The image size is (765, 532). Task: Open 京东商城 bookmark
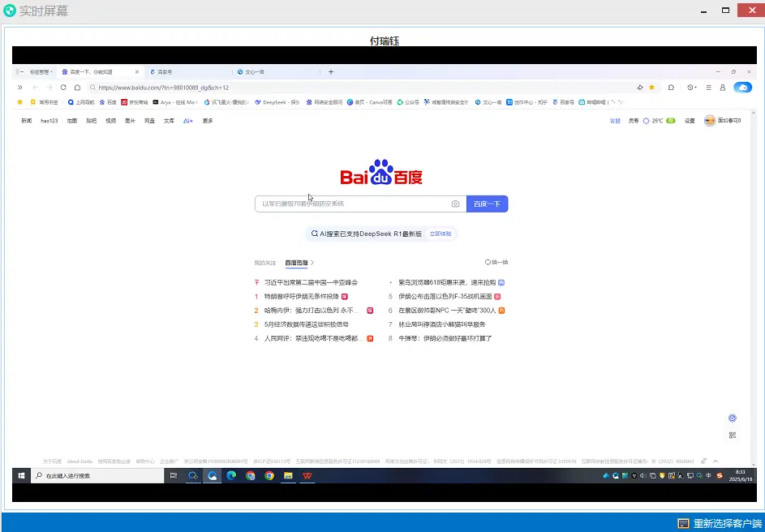pyautogui.click(x=135, y=102)
